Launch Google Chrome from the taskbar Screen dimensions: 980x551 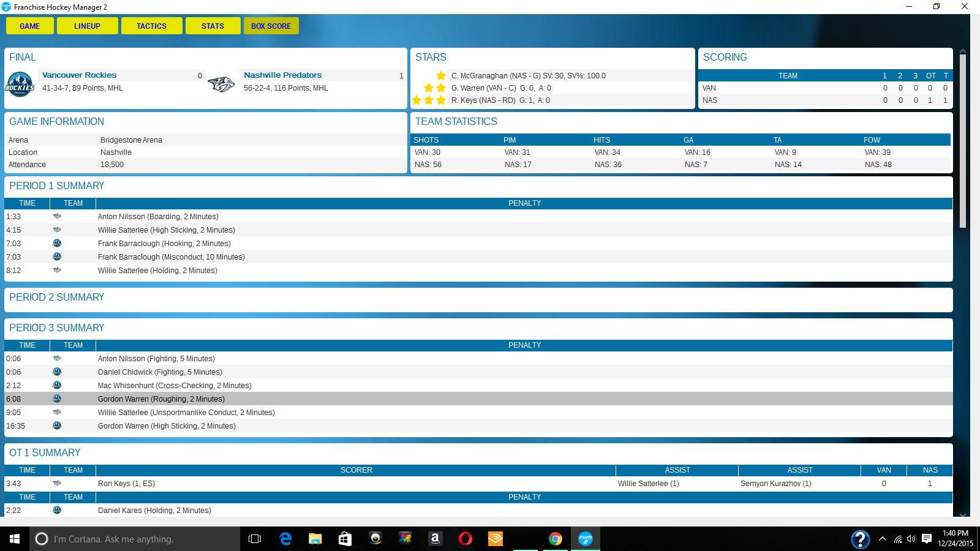(x=556, y=539)
